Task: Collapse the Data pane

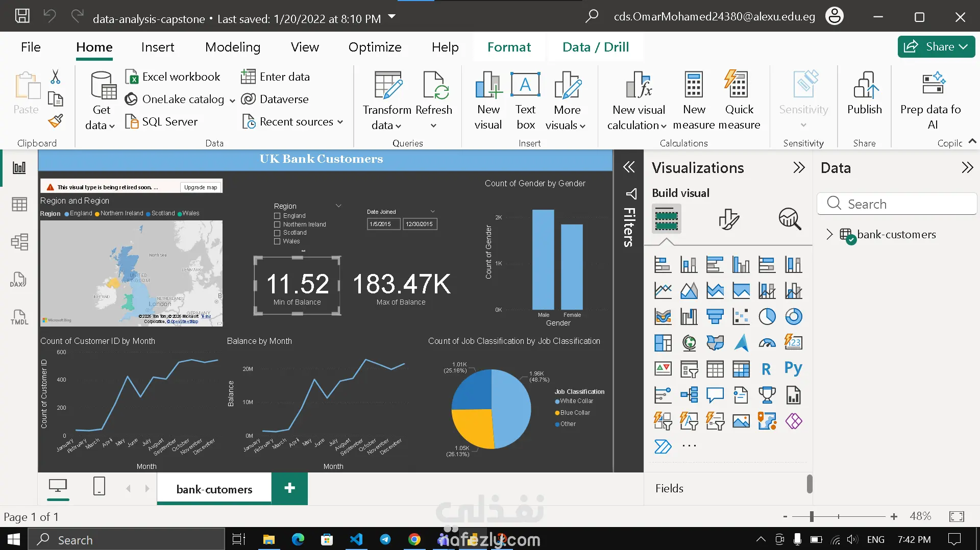Action: pos(967,168)
